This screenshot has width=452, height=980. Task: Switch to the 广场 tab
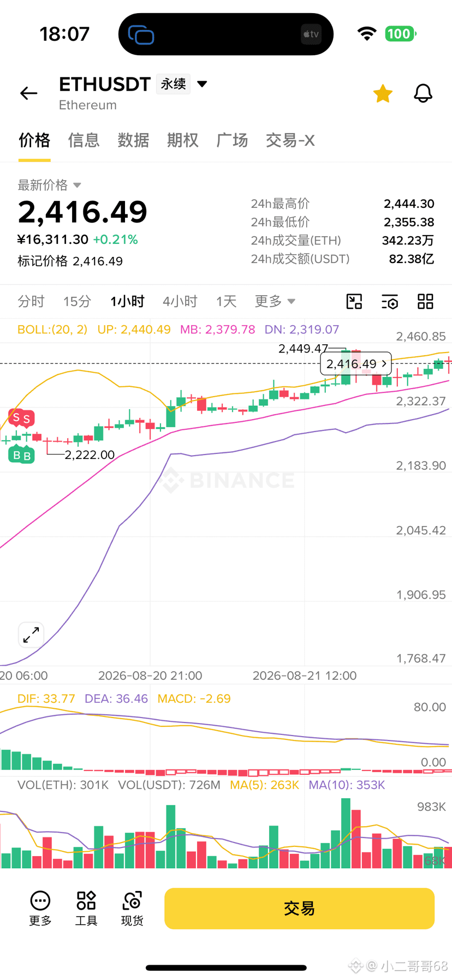[232, 140]
